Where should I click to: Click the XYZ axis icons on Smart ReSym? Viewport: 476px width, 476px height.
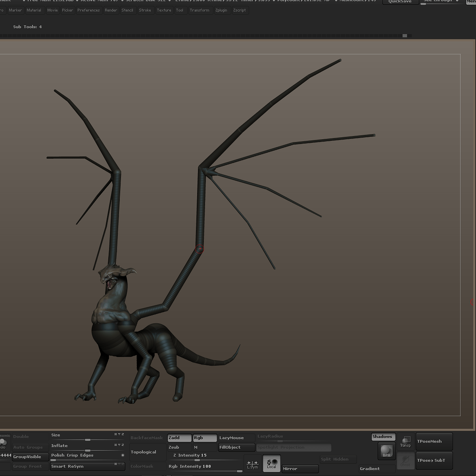pyautogui.click(x=119, y=464)
